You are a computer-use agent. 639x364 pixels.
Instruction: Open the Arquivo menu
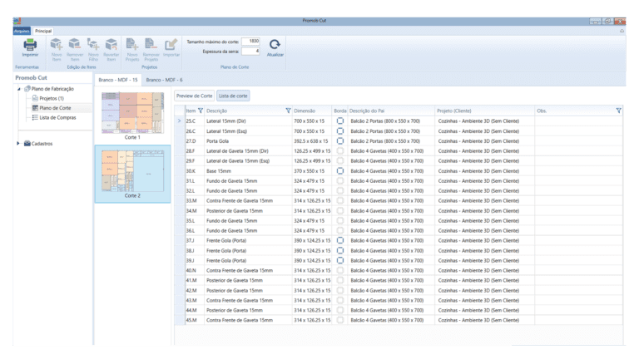(22, 30)
